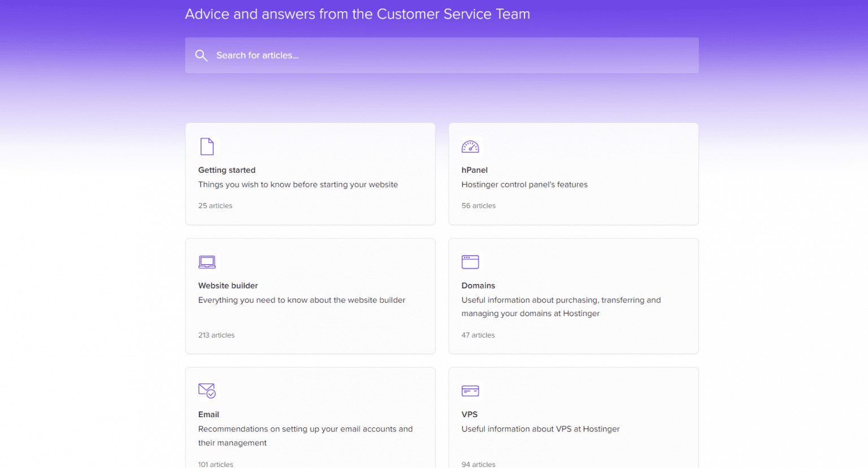Image resolution: width=868 pixels, height=468 pixels.
Task: Select the Email envelope checkmark icon
Action: pyautogui.click(x=207, y=390)
